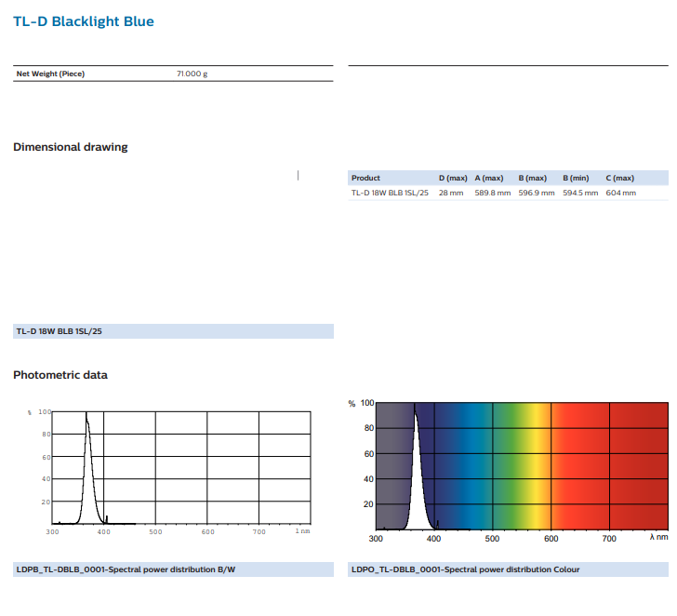Select 'TL-D 18W BLB 1SL/25' in dimensions table
Viewport: 677px width, 616px height.
390,194
